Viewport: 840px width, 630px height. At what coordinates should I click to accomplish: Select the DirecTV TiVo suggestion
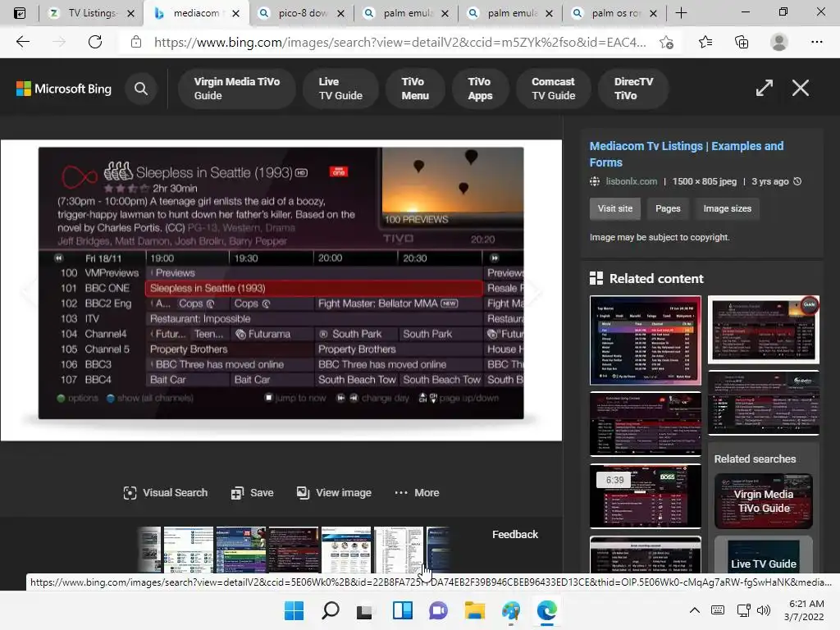pos(633,89)
